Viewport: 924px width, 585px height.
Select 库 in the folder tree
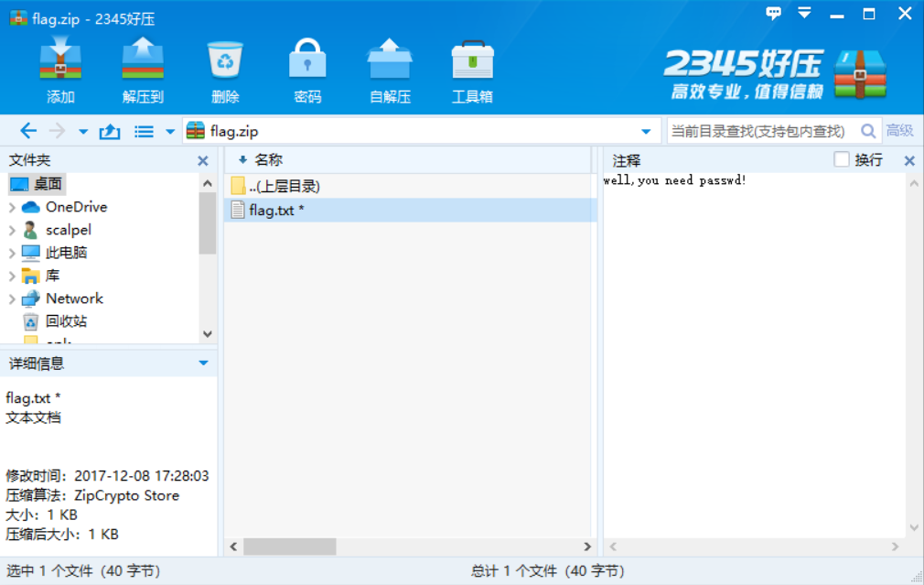(40, 276)
